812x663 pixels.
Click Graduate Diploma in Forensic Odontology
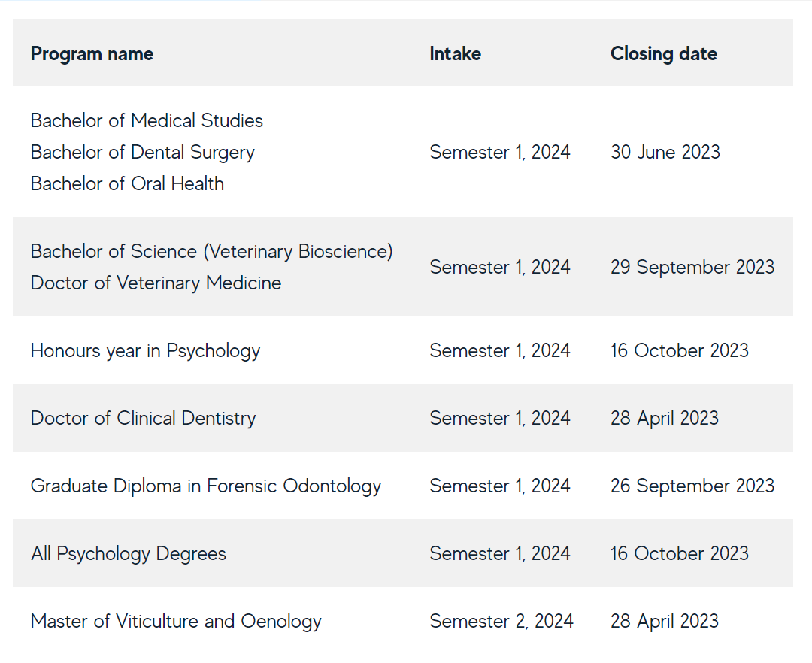click(205, 486)
